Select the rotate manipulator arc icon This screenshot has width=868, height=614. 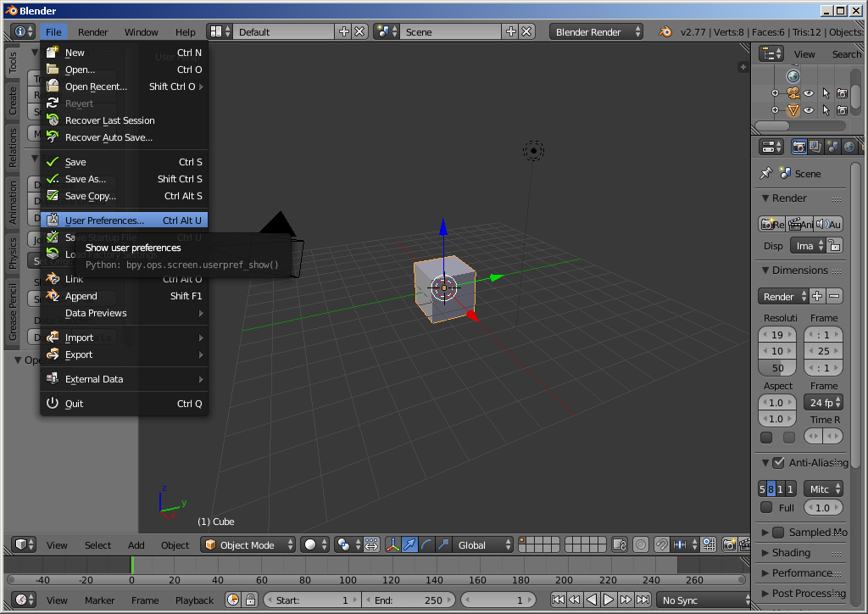click(426, 544)
